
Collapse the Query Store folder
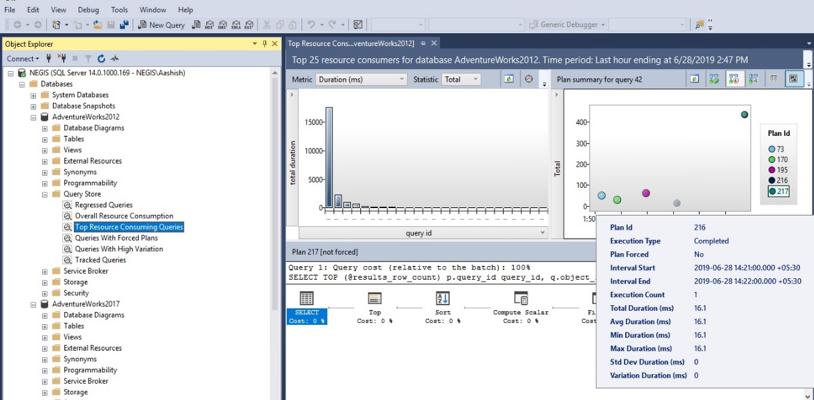(45, 194)
